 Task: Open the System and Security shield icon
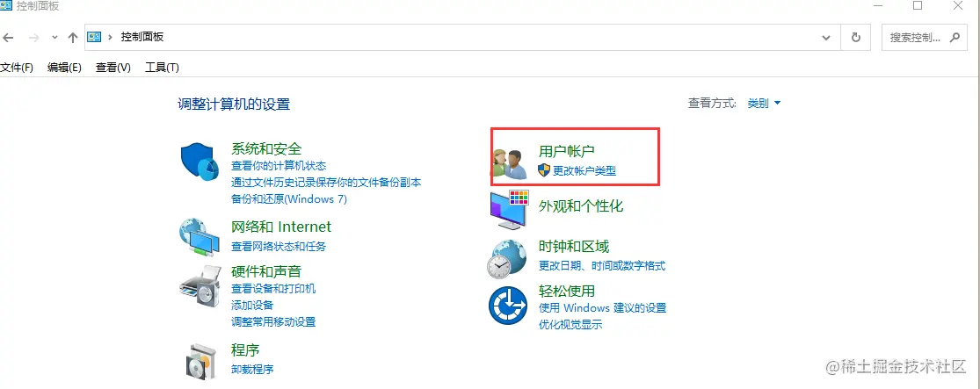tap(200, 160)
